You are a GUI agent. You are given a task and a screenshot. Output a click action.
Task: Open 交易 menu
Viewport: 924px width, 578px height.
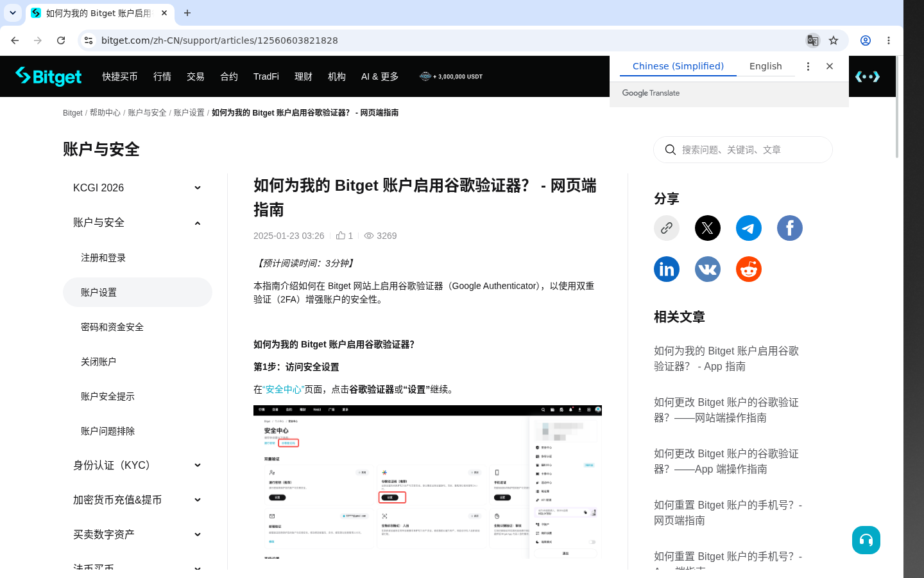(196, 76)
